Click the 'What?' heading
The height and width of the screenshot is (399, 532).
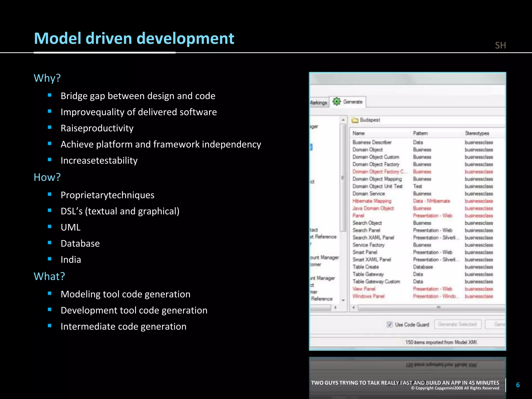(49, 276)
